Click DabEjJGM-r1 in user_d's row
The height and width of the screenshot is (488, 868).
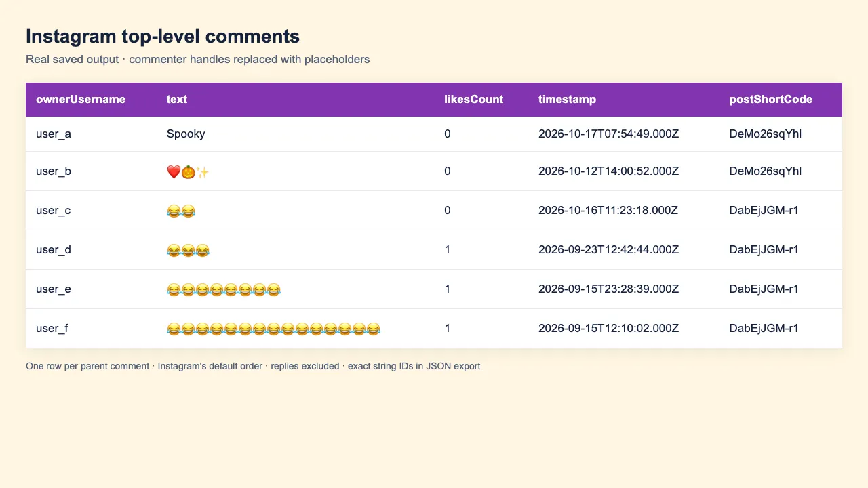tap(764, 250)
